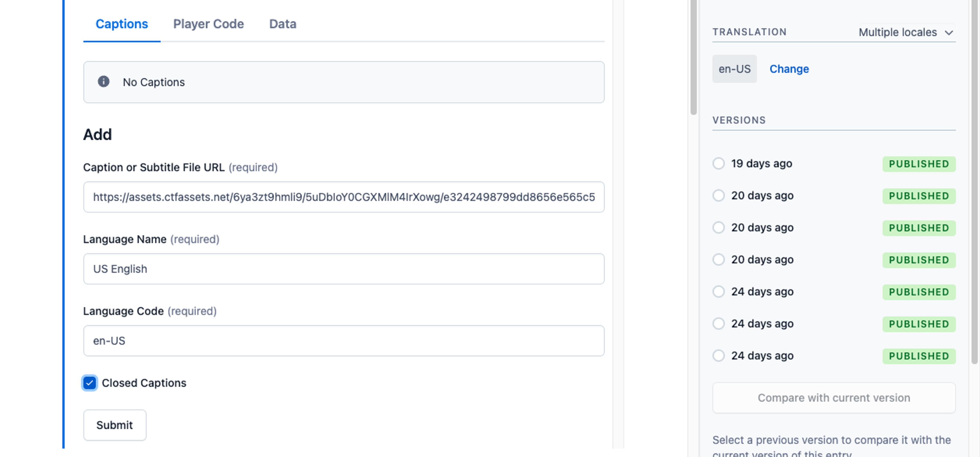
Task: Select version from 24 days ago
Action: (x=719, y=291)
